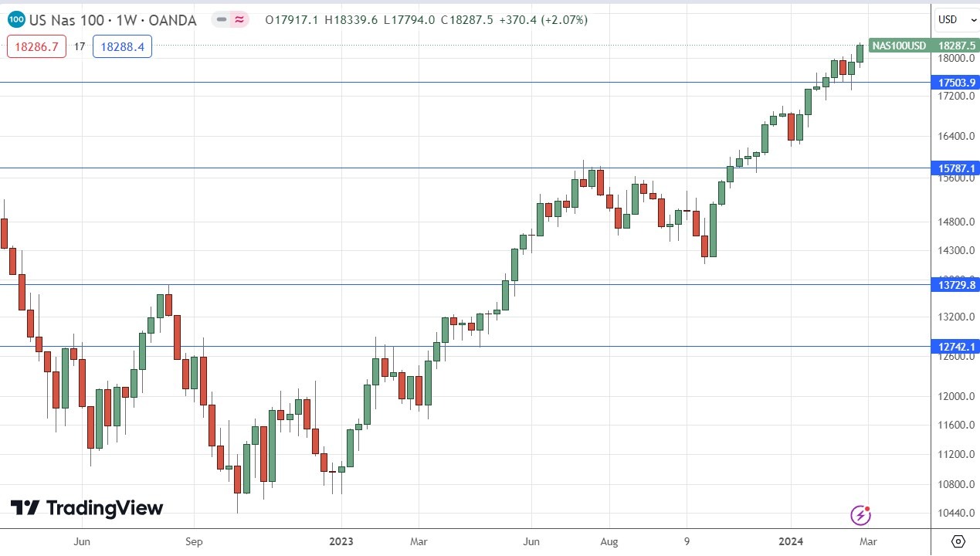Image resolution: width=980 pixels, height=556 pixels.
Task: Click the Buy button showing 18288.4
Action: coord(122,46)
